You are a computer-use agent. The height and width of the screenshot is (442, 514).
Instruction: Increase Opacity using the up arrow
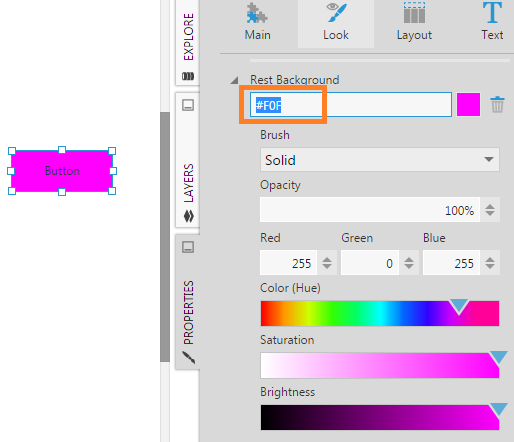[x=490, y=207]
